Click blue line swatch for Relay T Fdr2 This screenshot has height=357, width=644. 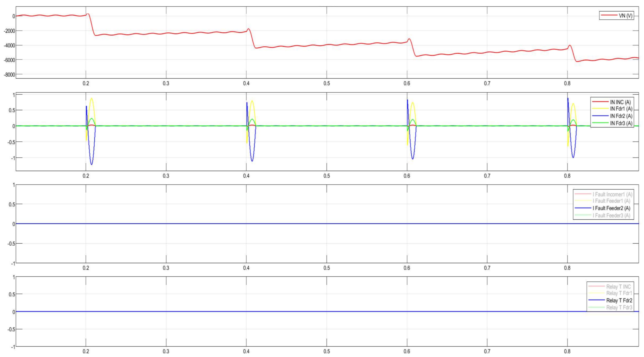[596, 300]
